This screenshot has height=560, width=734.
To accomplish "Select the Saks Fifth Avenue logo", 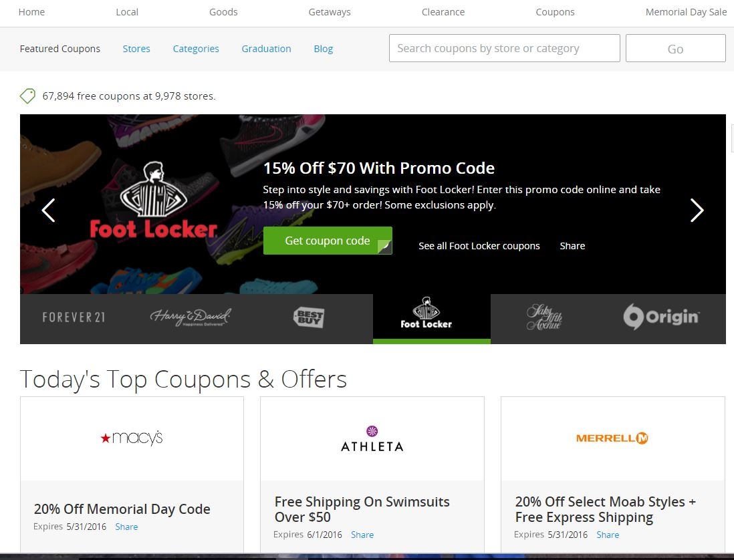I will [x=544, y=317].
